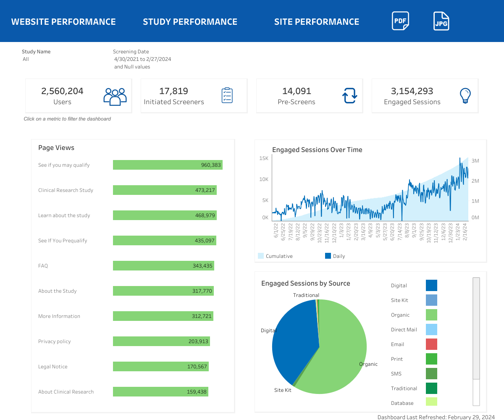The height and width of the screenshot is (420, 504).
Task: Click the Initiated Screeners clipboard icon
Action: click(227, 96)
